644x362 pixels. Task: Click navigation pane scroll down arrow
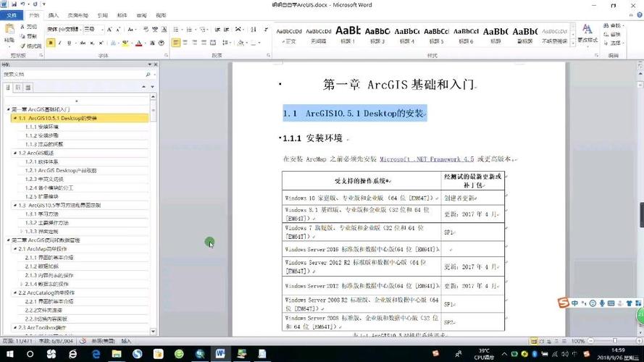pyautogui.click(x=153, y=331)
